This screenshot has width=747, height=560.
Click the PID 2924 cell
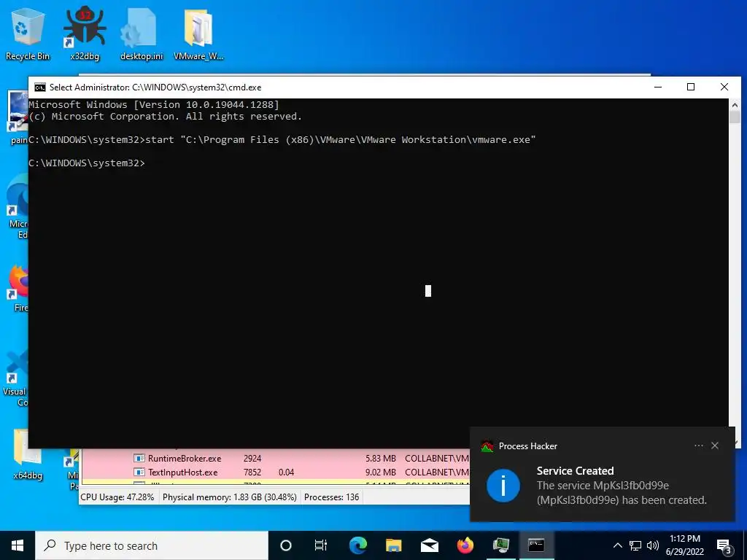tap(252, 459)
